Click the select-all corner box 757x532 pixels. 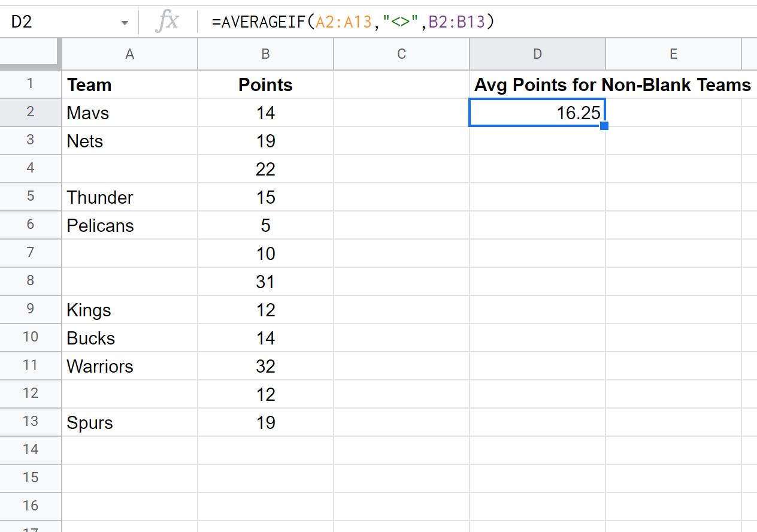tap(31, 54)
